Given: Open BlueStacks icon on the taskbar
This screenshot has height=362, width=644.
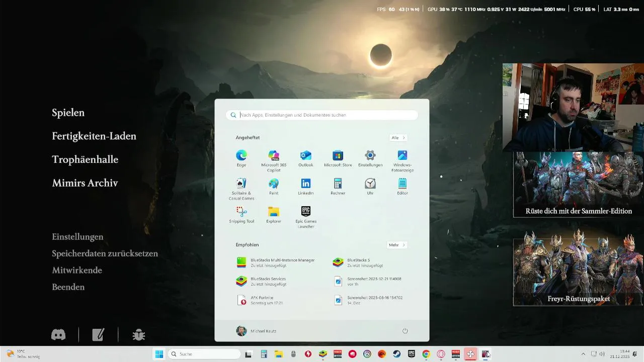Looking at the screenshot, I should pos(323,354).
